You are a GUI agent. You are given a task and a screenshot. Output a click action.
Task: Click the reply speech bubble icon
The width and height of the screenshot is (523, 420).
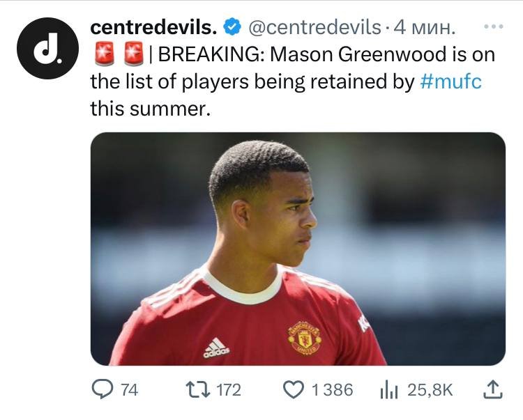103,390
